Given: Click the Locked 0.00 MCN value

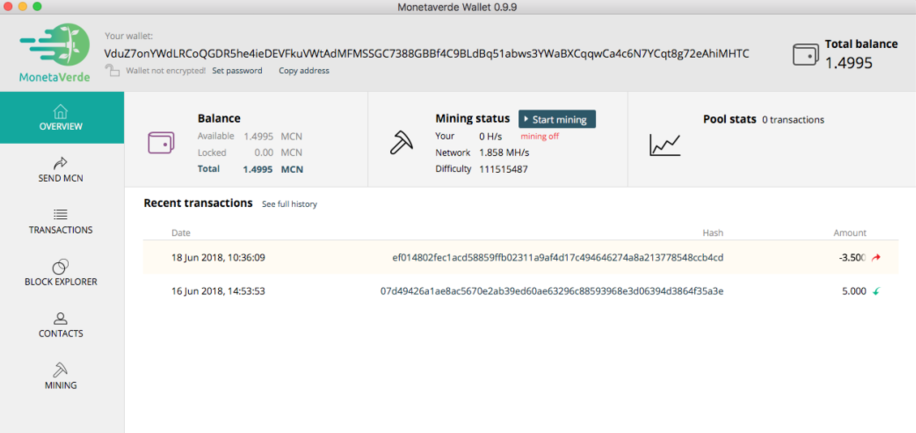Looking at the screenshot, I should pyautogui.click(x=279, y=153).
